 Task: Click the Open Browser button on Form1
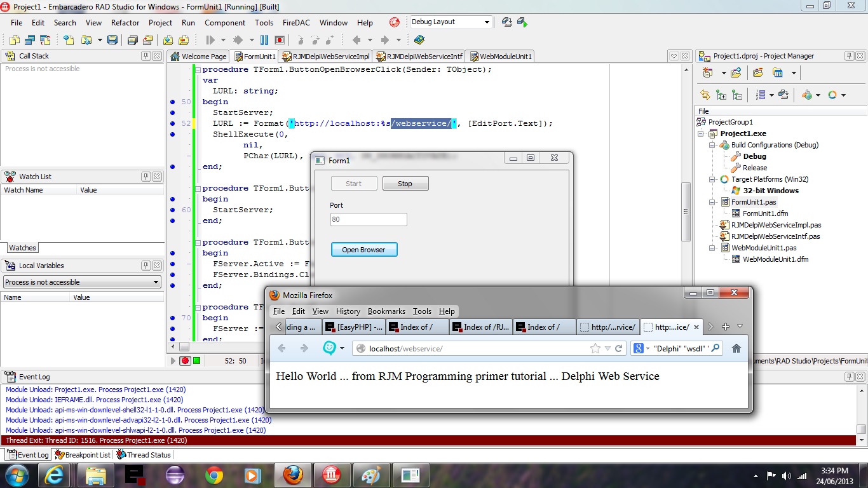(363, 249)
